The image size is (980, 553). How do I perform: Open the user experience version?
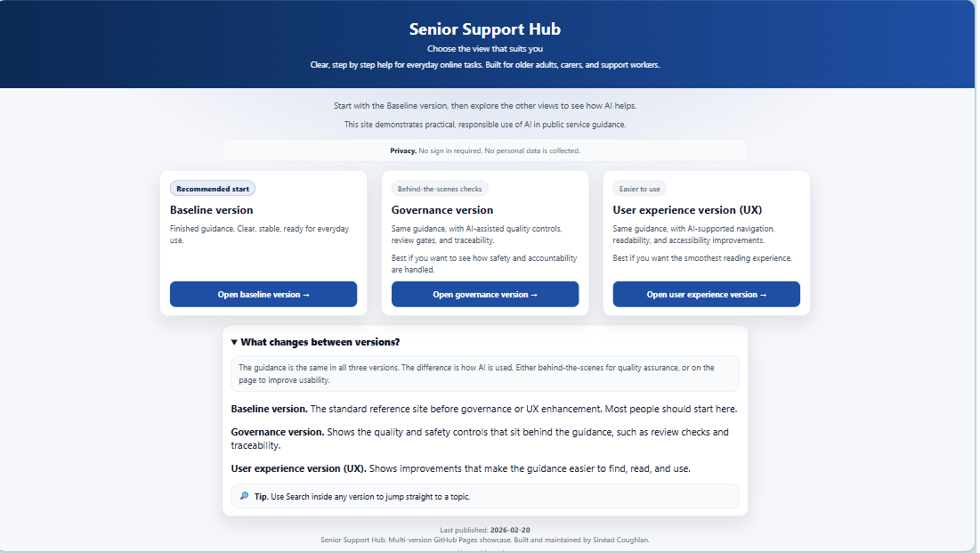point(706,295)
